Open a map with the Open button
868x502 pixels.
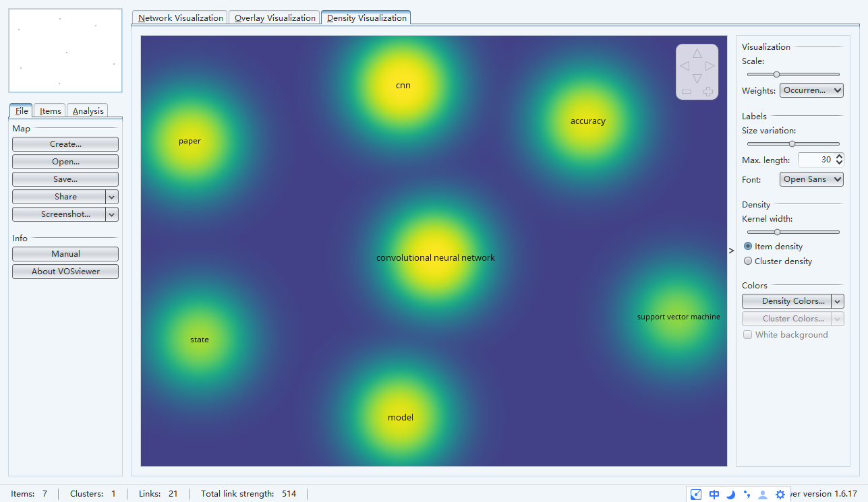[65, 161]
